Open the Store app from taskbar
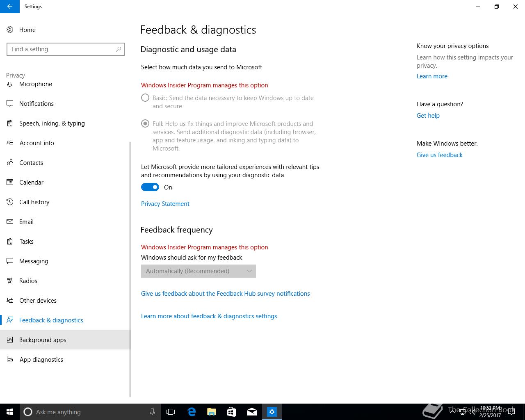The image size is (525, 420). pos(231,412)
